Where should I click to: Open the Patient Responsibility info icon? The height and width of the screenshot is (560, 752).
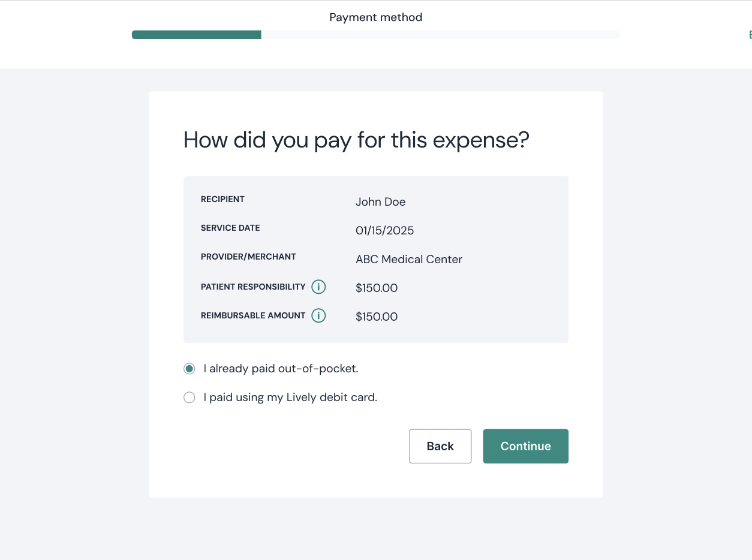point(318,287)
